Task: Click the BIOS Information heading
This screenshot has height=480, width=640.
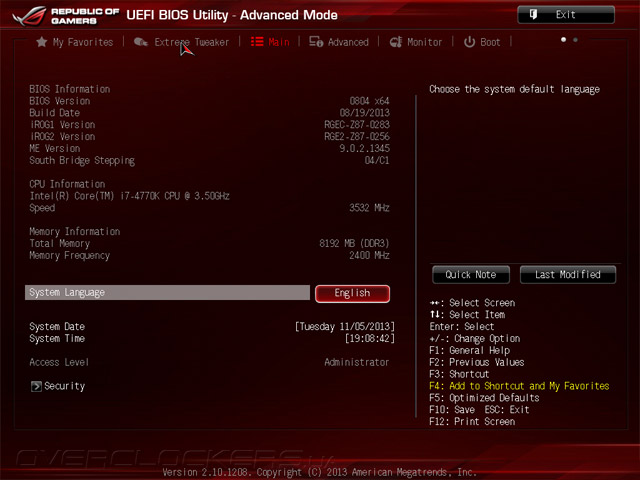Action: 70,89
